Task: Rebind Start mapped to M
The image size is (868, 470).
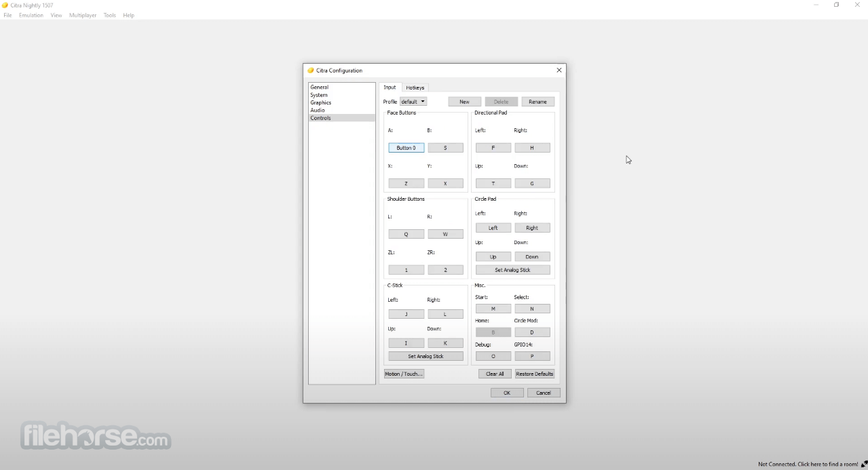Action: coord(493,309)
